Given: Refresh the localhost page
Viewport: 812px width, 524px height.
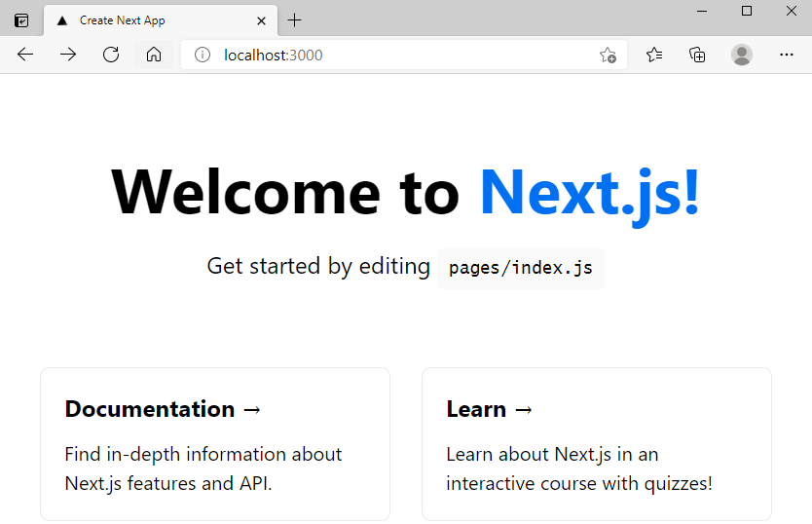Looking at the screenshot, I should tap(111, 55).
